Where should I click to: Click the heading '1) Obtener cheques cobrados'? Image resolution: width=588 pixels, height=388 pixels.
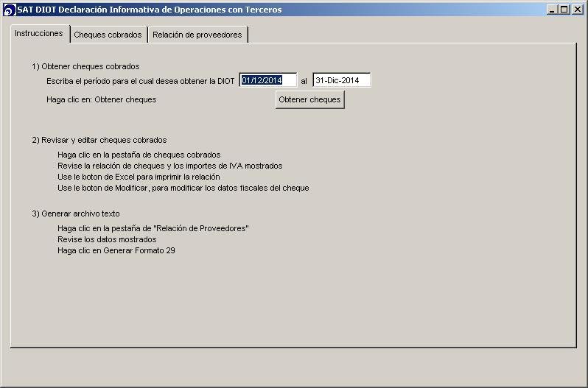[x=85, y=66]
